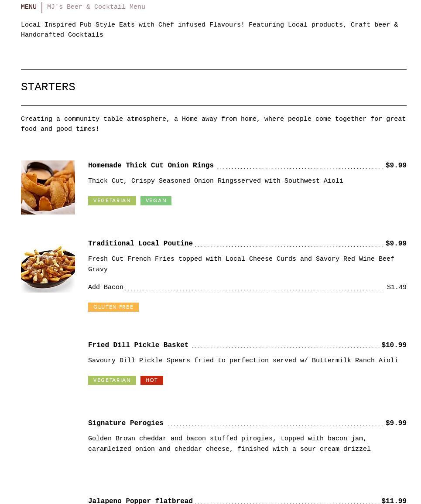Screen dimensions: 421x504
Task: Click the STARTERS section heading
Action: tap(48, 87)
